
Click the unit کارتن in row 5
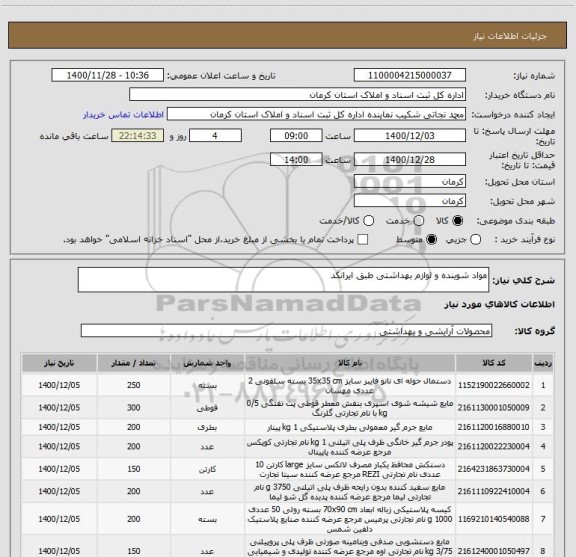point(207,469)
